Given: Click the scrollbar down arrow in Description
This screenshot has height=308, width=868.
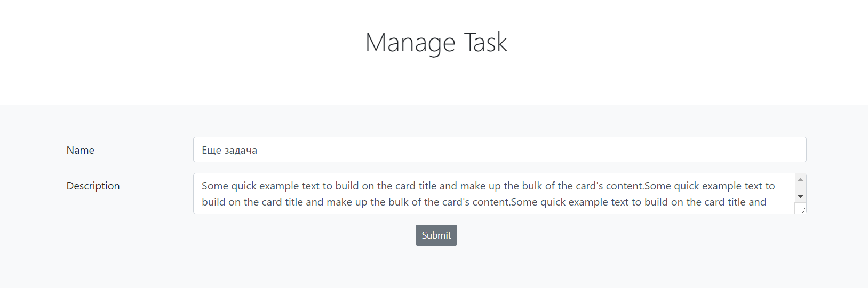Looking at the screenshot, I should tap(800, 196).
